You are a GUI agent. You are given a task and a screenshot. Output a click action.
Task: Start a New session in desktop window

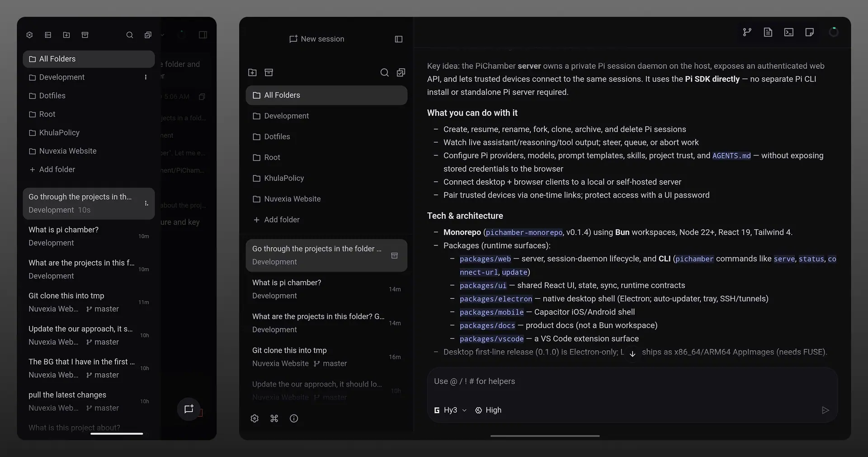317,39
